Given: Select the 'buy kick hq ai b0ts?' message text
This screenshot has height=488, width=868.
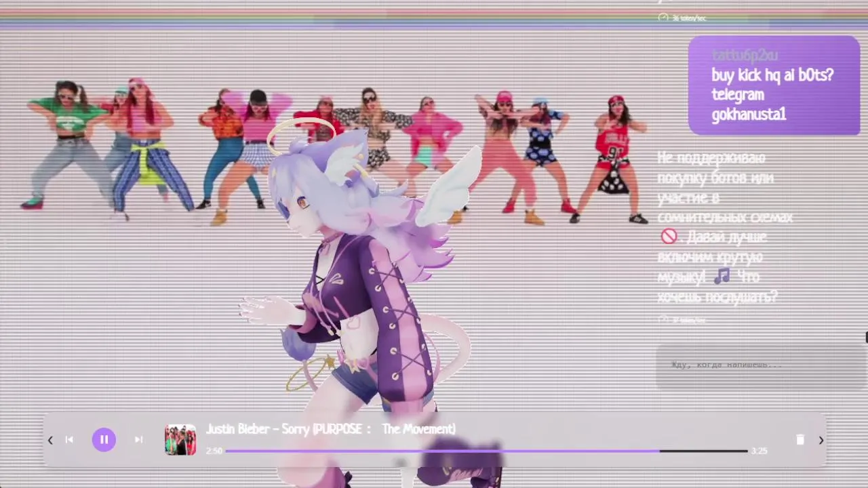Looking at the screenshot, I should point(772,75).
